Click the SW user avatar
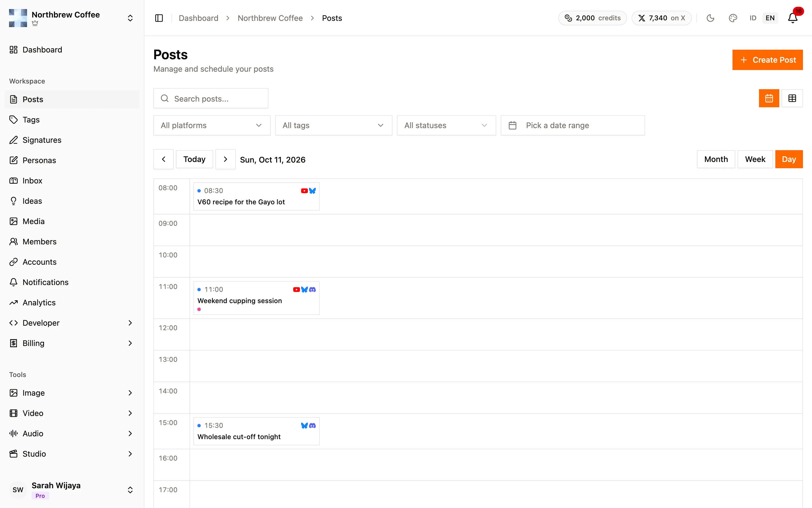 18,490
